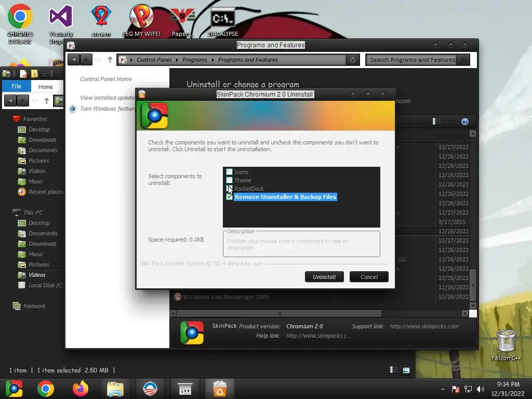The height and width of the screenshot is (399, 532).
Task: Open Downloads under Favorites
Action: tap(43, 140)
